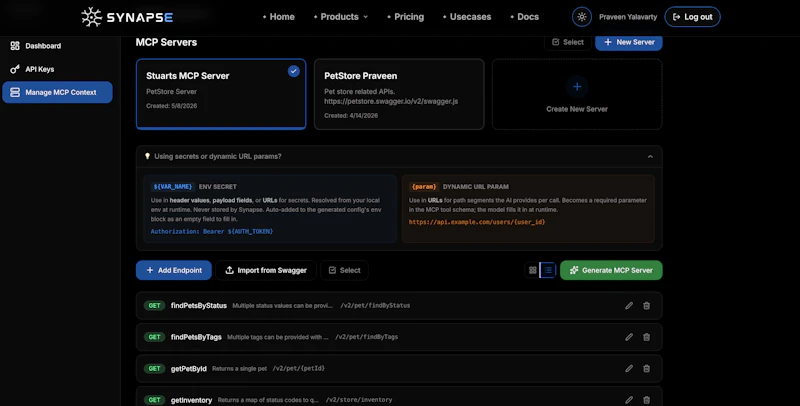
Task: Generate MCP Server
Action: [x=611, y=270]
